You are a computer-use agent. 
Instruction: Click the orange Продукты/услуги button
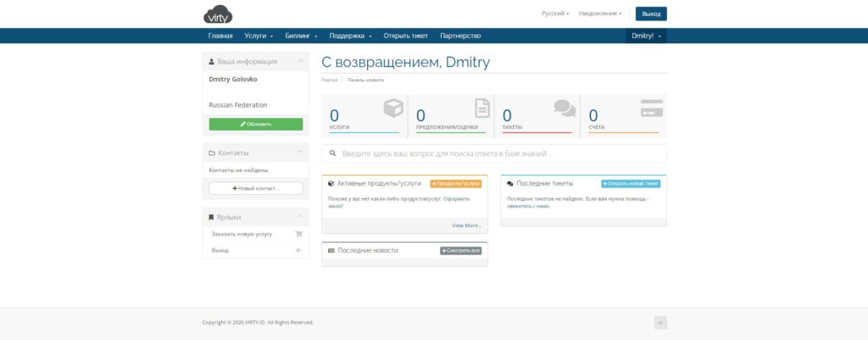[x=455, y=184]
